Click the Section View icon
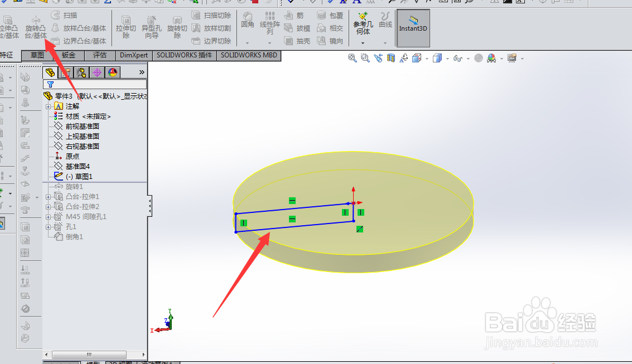 pyautogui.click(x=390, y=58)
